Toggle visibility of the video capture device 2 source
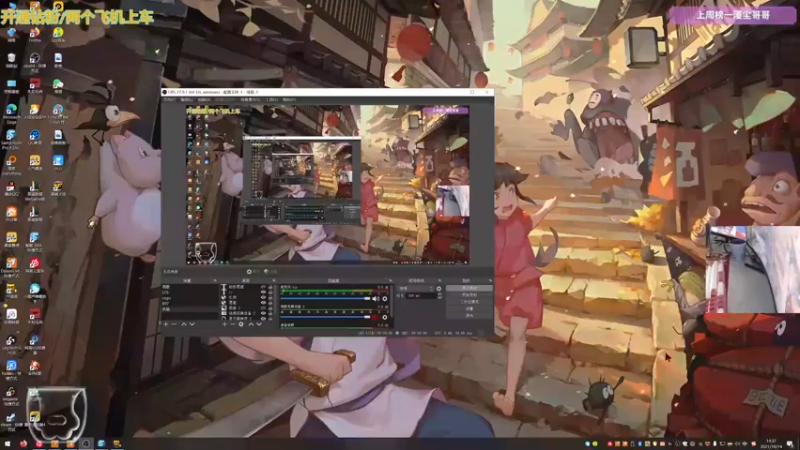800x450 pixels. coord(263,313)
